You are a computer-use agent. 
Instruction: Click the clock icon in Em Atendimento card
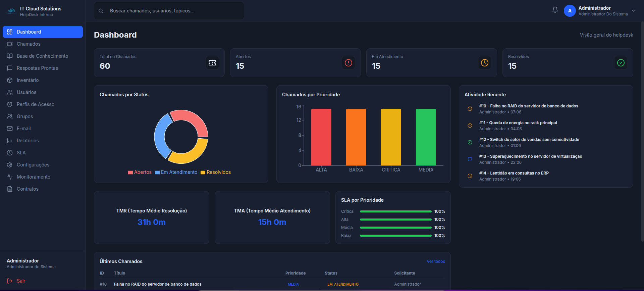pos(485,63)
